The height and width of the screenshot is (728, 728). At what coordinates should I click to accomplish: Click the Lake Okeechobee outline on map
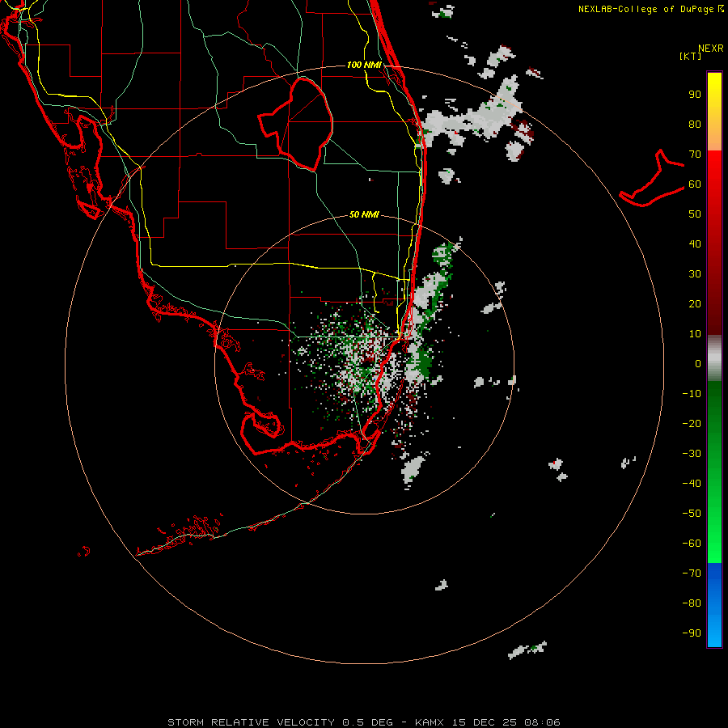(x=296, y=124)
